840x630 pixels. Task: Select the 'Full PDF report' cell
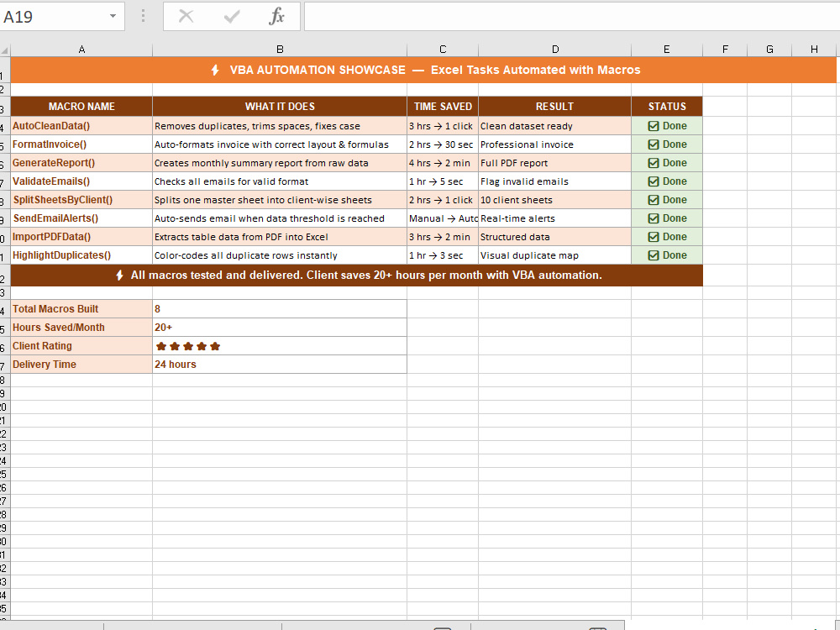click(x=555, y=163)
